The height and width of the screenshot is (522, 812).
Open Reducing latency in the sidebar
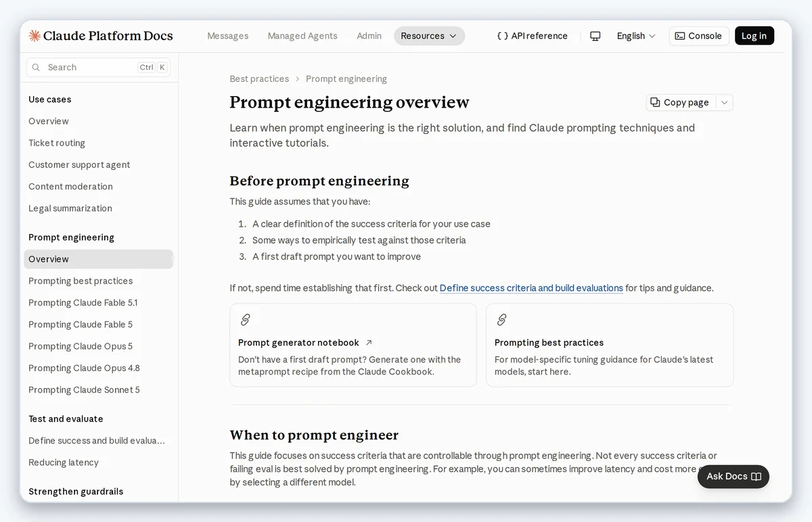point(64,462)
